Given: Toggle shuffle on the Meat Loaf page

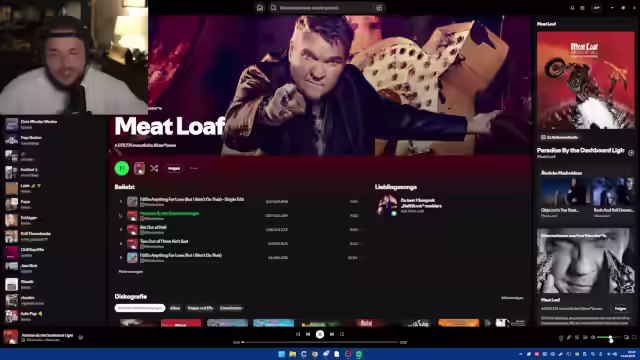Looking at the screenshot, I should pos(154,168).
